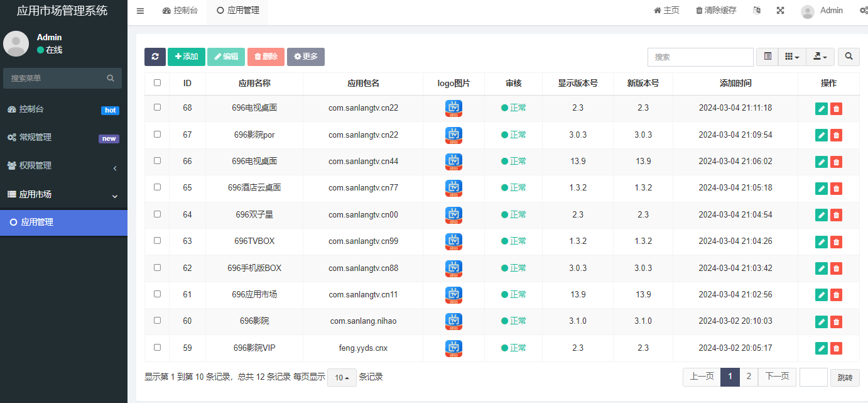
Task: Toggle the select-all checkbox in the table header
Action: click(x=157, y=82)
